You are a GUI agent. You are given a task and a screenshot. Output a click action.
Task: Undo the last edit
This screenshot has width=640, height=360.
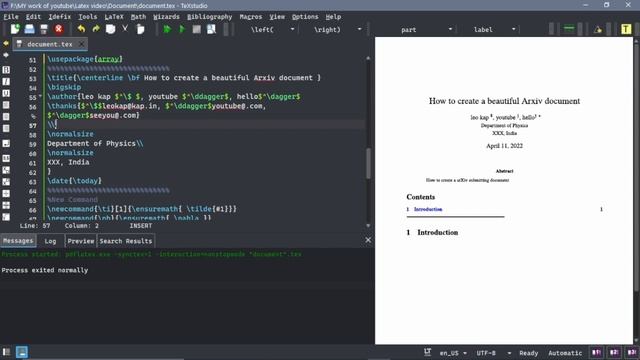81,29
